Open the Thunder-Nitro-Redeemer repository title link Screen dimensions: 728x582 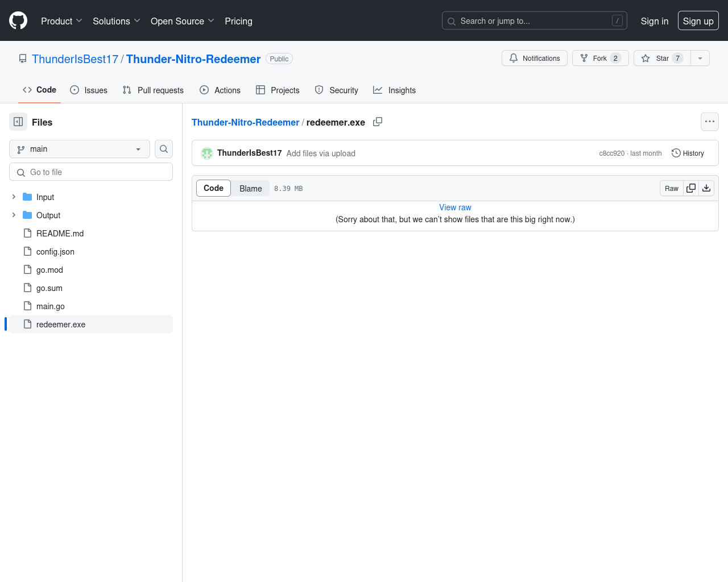(193, 59)
